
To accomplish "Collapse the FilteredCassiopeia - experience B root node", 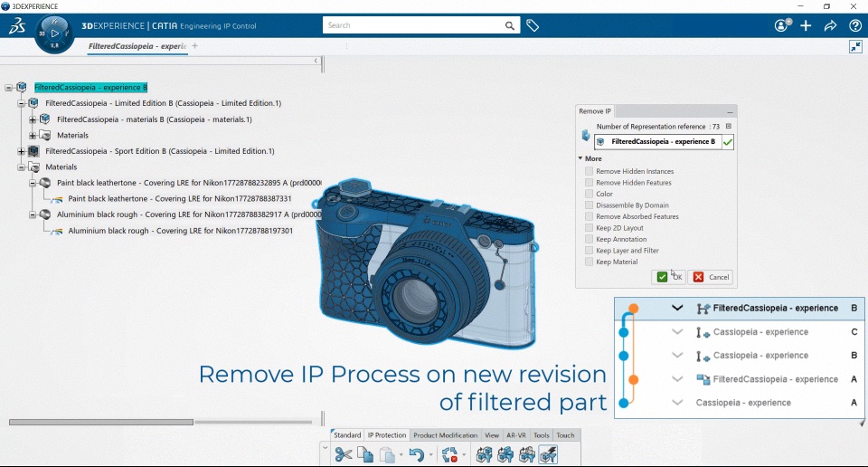I will tap(8, 88).
